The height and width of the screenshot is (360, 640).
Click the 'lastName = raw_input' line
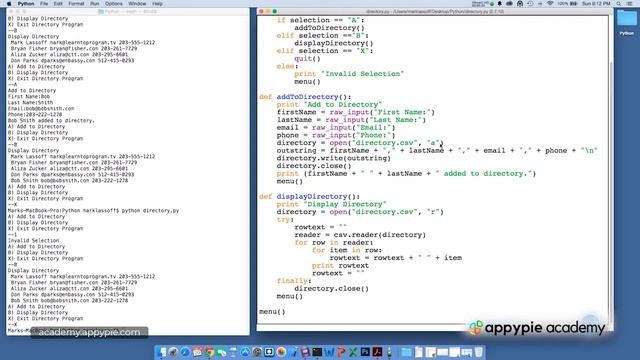click(351, 120)
